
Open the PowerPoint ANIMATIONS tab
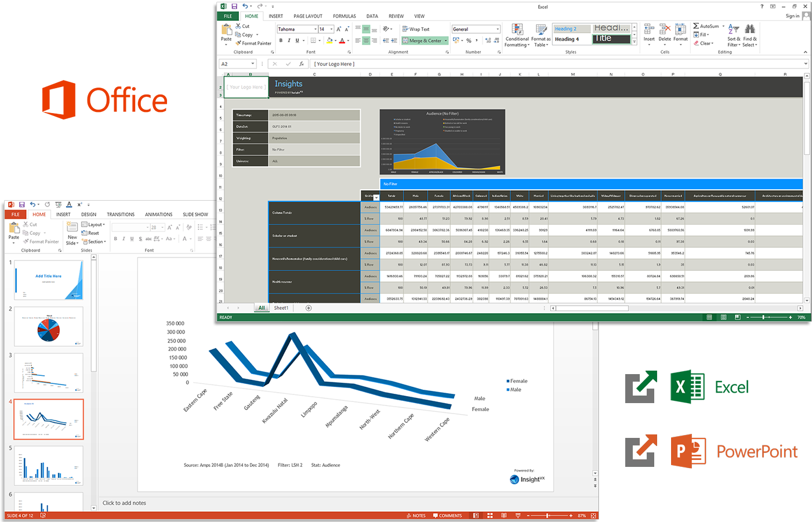(x=158, y=215)
